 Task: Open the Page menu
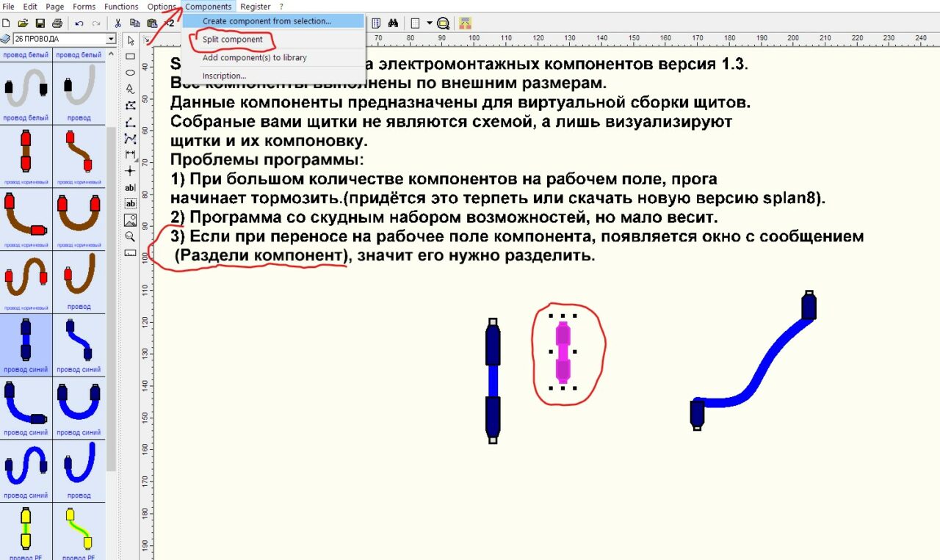click(55, 7)
